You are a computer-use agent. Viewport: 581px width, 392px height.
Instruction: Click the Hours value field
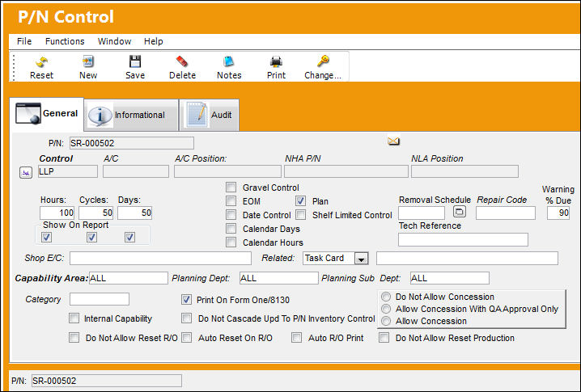(57, 213)
